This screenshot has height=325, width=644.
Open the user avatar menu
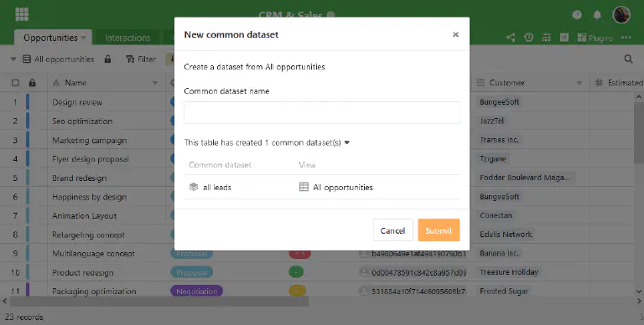point(621,15)
